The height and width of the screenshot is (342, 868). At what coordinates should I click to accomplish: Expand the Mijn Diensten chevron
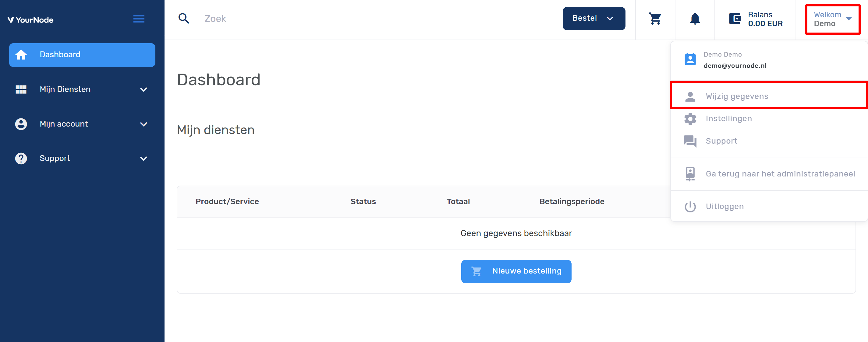click(x=143, y=89)
